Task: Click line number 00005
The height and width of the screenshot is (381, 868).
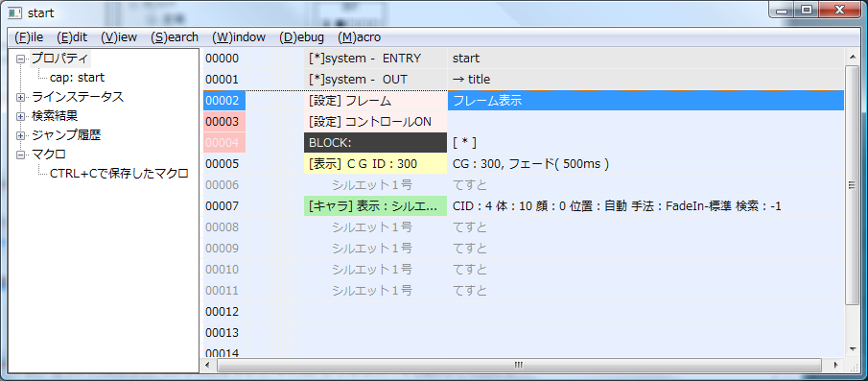Action: tap(222, 164)
